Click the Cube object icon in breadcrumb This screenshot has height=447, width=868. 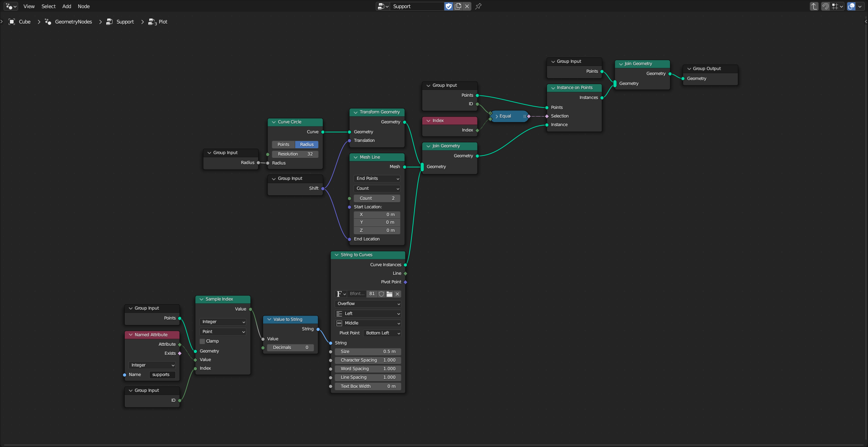coord(12,22)
